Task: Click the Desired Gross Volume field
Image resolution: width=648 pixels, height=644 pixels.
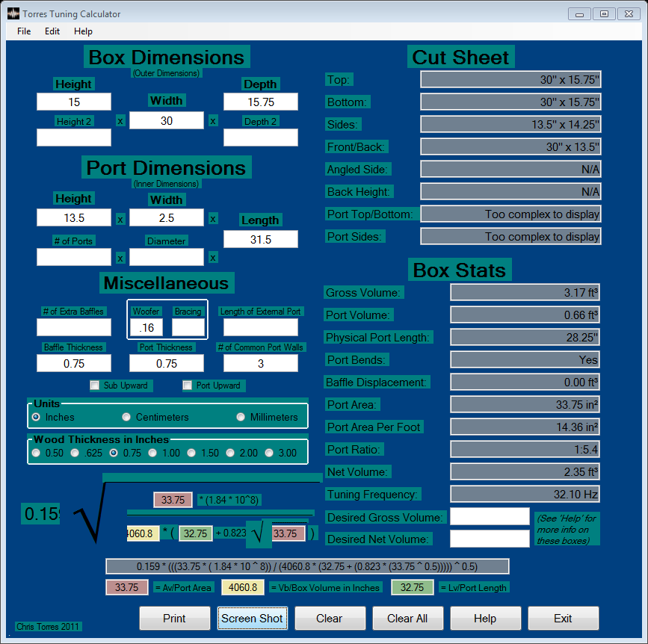Action: click(x=490, y=516)
